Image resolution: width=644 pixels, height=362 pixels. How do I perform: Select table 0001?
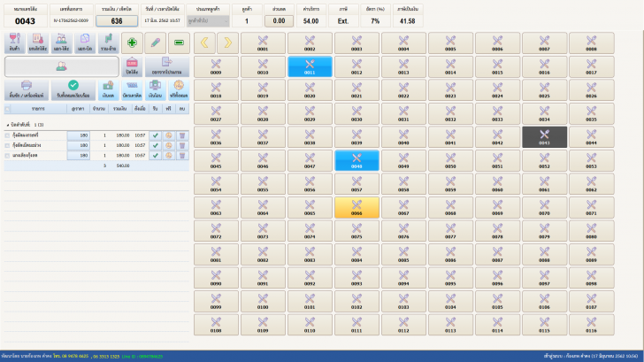[263, 43]
